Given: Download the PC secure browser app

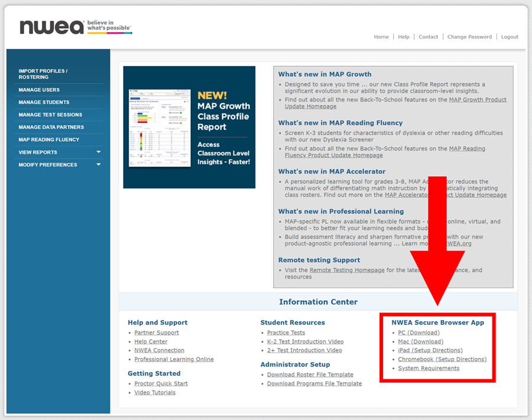Looking at the screenshot, I should (419, 333).
